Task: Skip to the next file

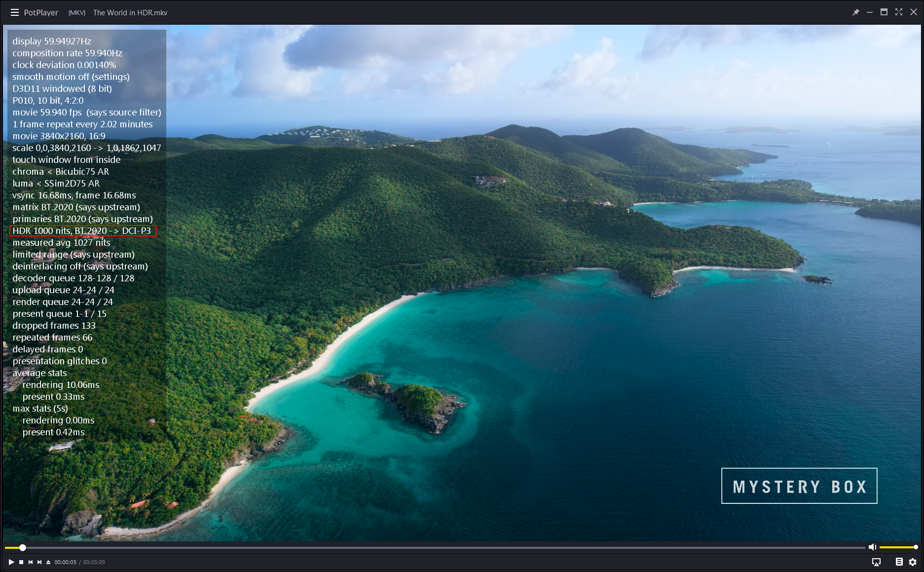Action: coord(39,562)
